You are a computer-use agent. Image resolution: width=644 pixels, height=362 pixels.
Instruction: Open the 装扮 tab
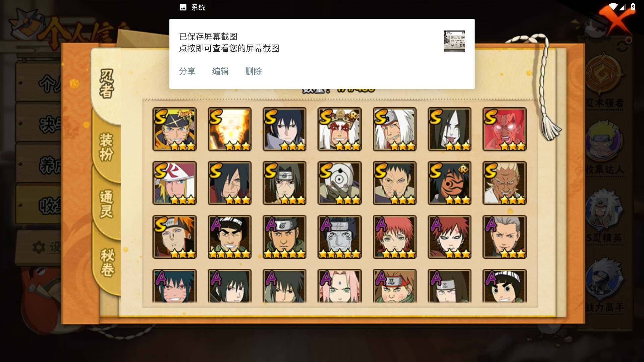(106, 147)
